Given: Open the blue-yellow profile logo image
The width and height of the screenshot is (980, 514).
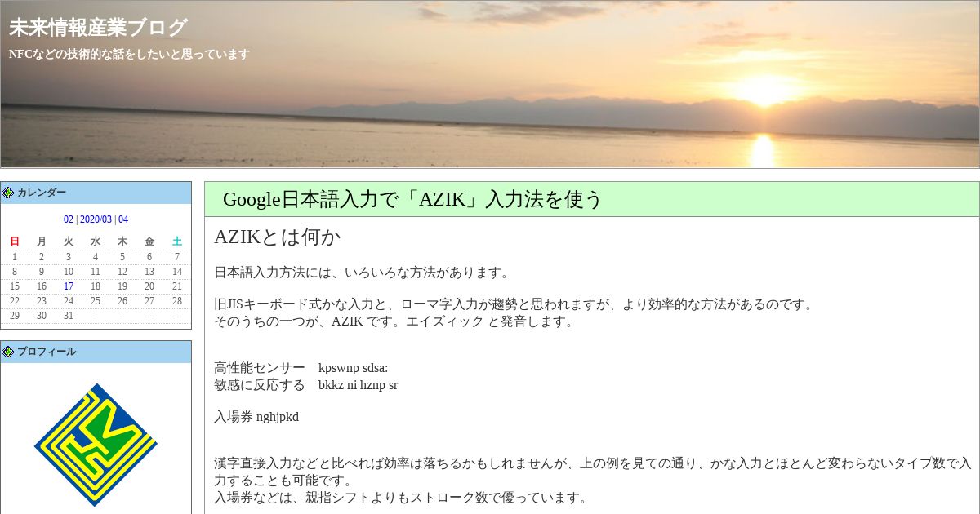Looking at the screenshot, I should point(96,445).
